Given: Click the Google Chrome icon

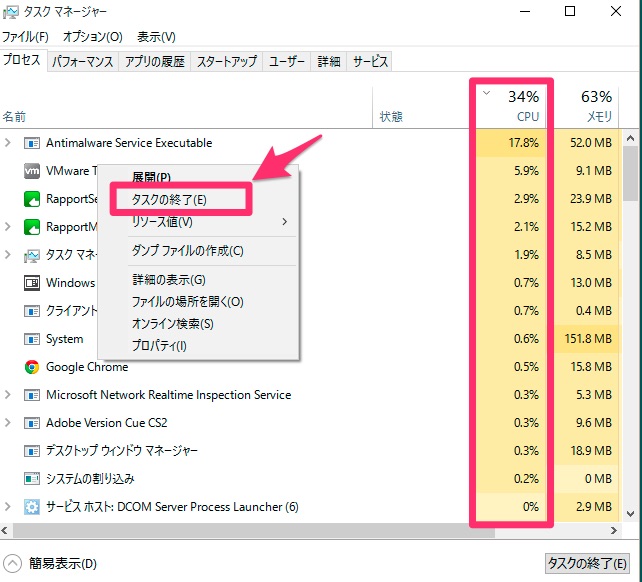Looking at the screenshot, I should coord(32,367).
